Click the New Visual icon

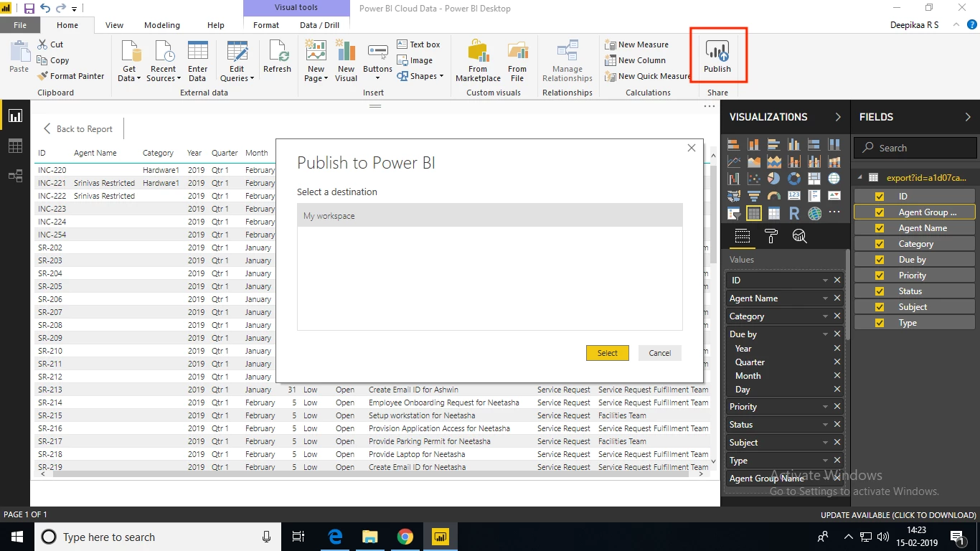346,61
